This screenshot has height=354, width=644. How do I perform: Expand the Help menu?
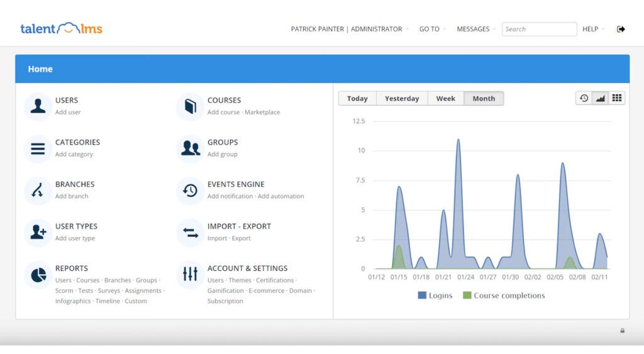tap(593, 29)
